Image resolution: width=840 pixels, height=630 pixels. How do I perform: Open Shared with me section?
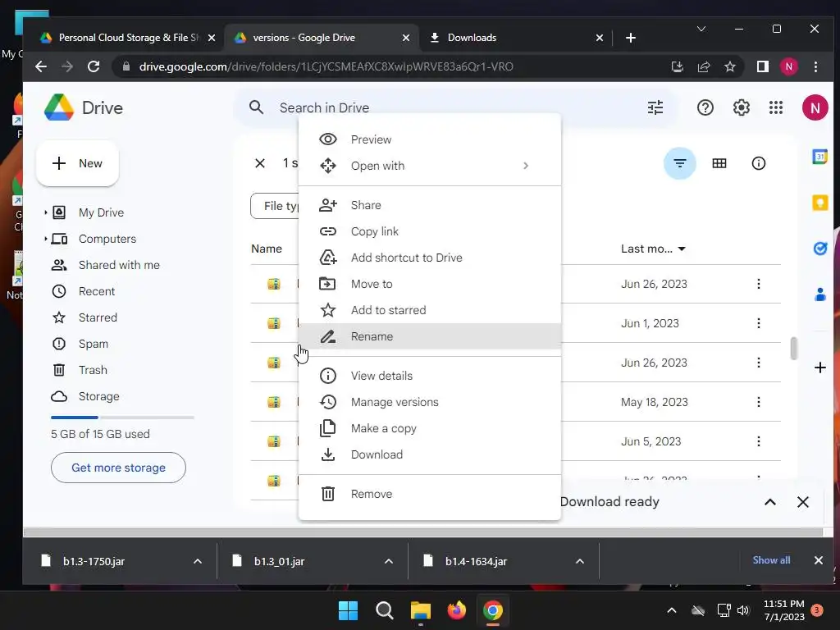pyautogui.click(x=119, y=265)
